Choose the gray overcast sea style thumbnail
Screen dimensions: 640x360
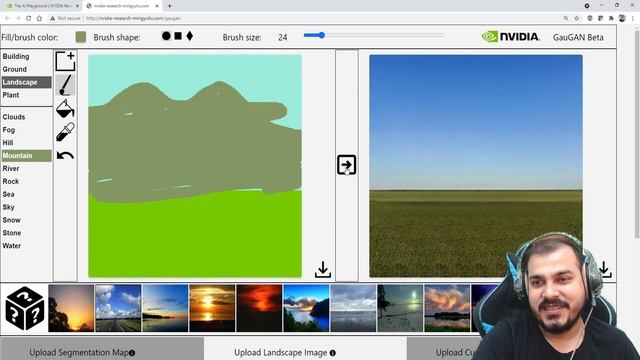click(x=353, y=308)
